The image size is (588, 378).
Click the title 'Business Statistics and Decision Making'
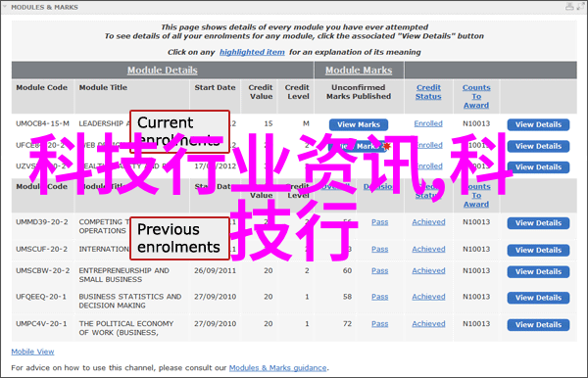click(130, 301)
